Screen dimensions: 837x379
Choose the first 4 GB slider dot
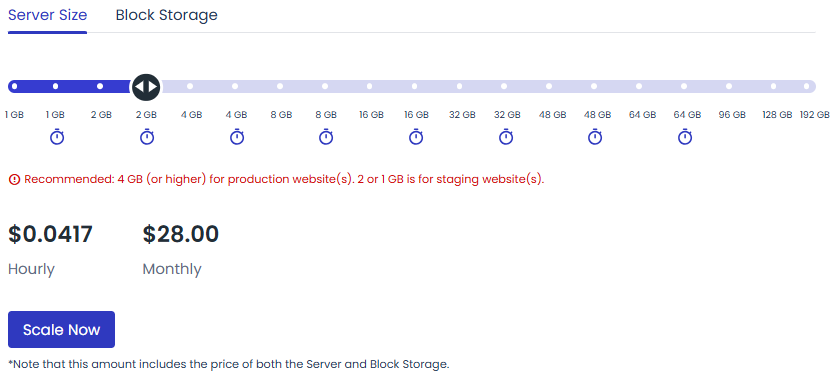point(190,86)
